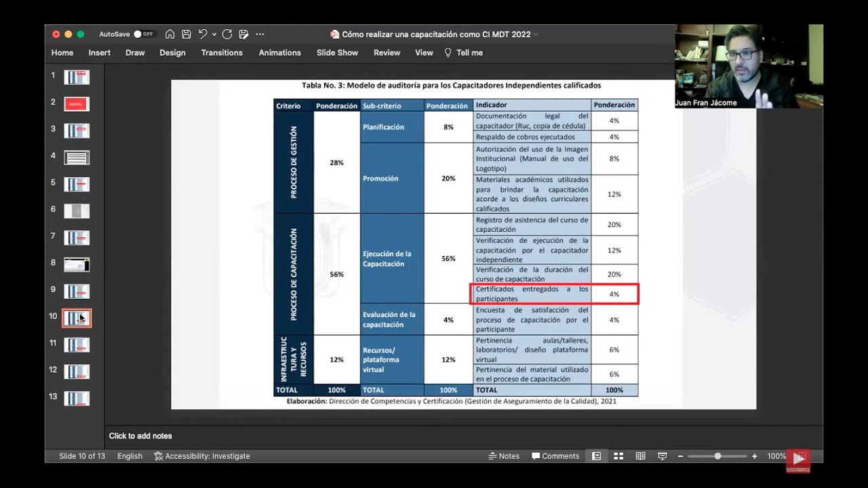Select slide 12 thumbnail
Image resolution: width=868 pixels, height=488 pixels.
(77, 371)
